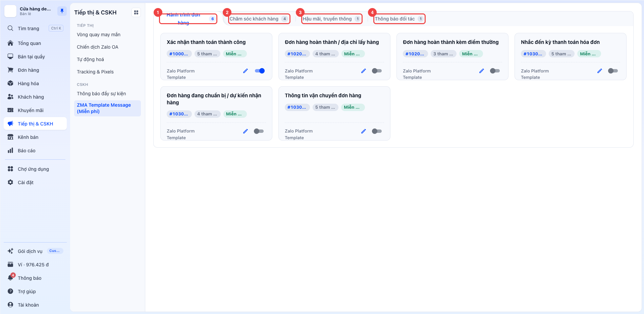Go to Tracking & Pixels
Image resolution: width=644 pixels, height=314 pixels.
(95, 72)
